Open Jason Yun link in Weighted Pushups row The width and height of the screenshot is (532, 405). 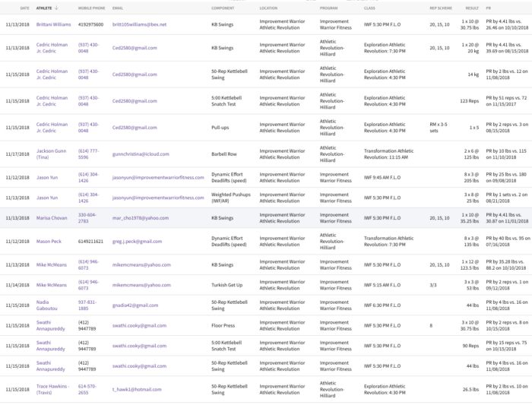point(47,198)
